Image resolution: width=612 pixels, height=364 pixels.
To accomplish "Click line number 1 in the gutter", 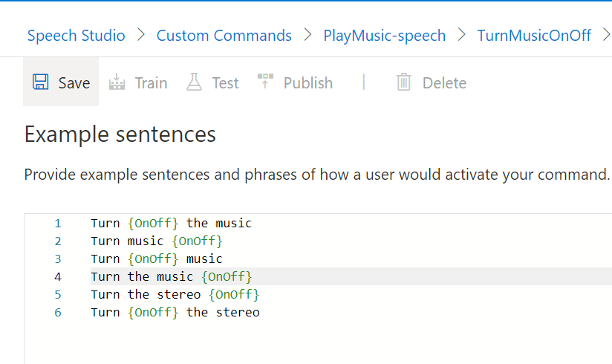I will pyautogui.click(x=58, y=223).
